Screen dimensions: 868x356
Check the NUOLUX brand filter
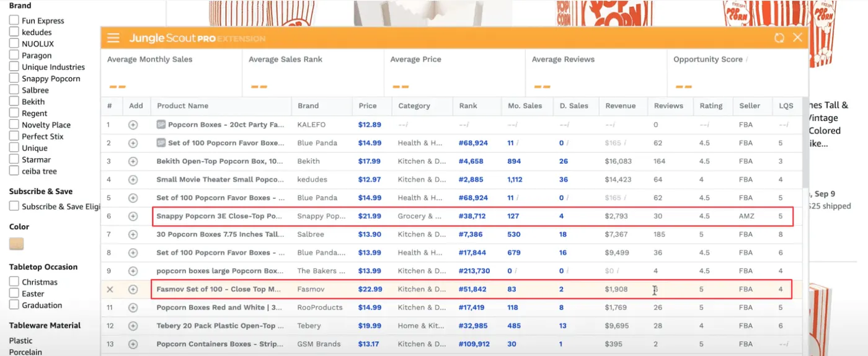click(x=14, y=43)
